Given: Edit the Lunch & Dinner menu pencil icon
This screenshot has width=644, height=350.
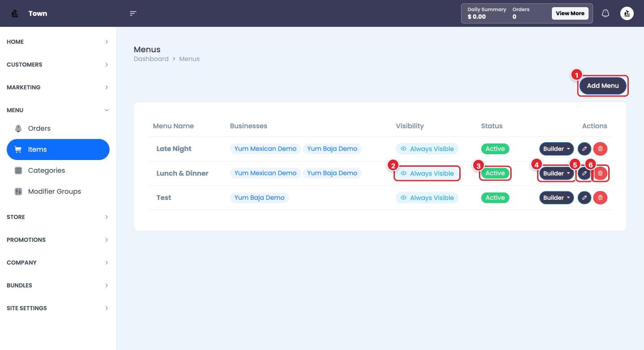Looking at the screenshot, I should 585,173.
